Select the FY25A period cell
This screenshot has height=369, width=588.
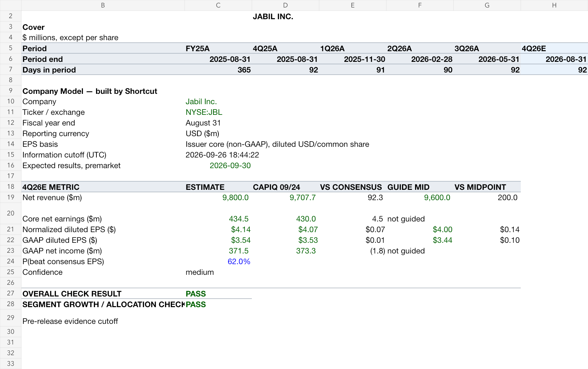(x=218, y=48)
